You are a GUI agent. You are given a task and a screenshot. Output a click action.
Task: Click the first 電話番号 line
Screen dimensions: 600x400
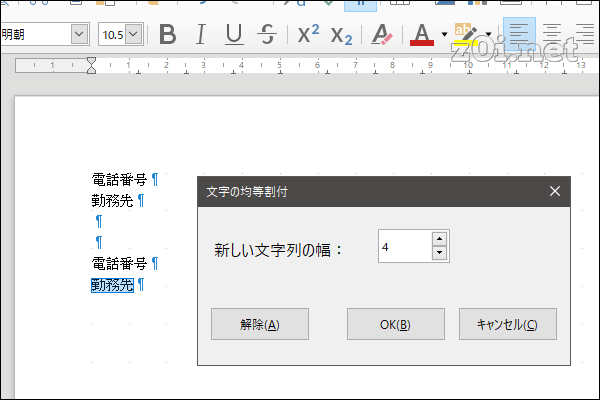click(119, 180)
